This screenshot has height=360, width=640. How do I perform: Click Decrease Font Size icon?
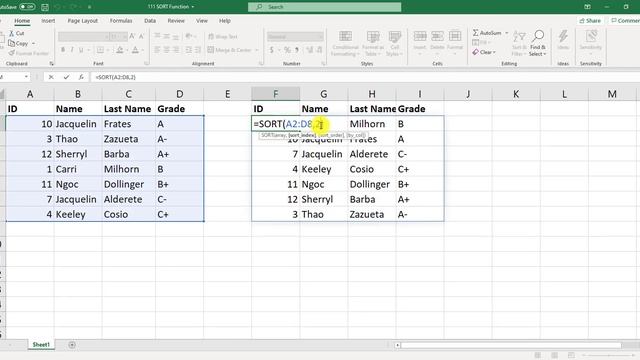[x=141, y=36]
